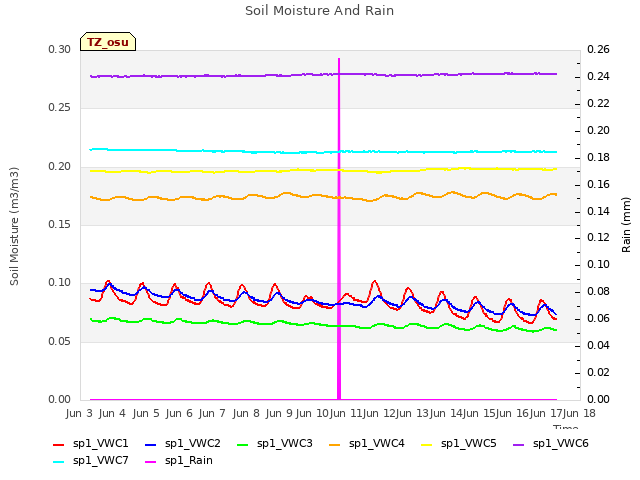Click the sp1_Rain legend label
The height and width of the screenshot is (480, 640).
point(189,460)
